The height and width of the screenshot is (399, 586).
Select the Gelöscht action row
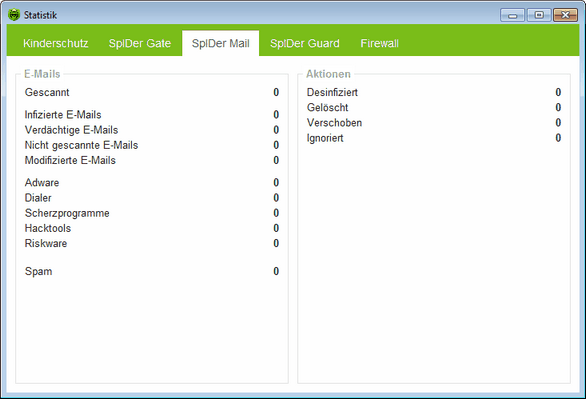coord(434,108)
